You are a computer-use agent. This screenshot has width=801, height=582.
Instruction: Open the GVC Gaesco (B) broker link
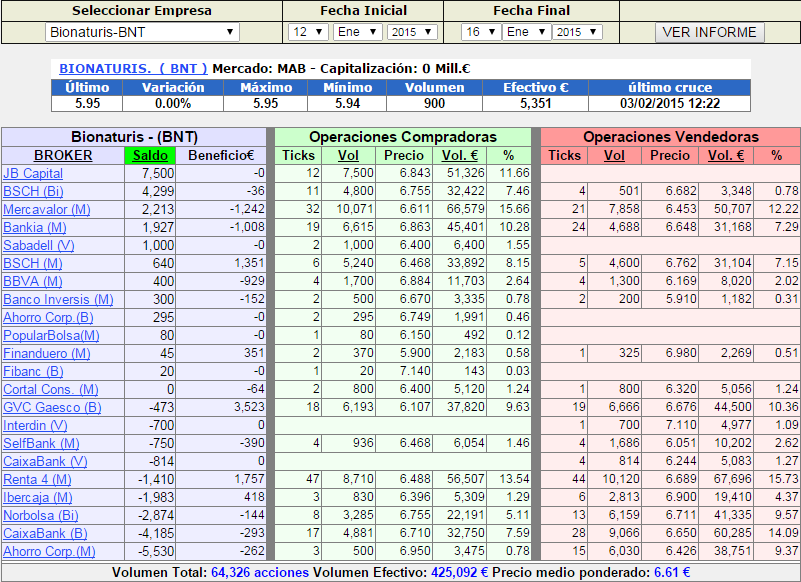[52, 407]
